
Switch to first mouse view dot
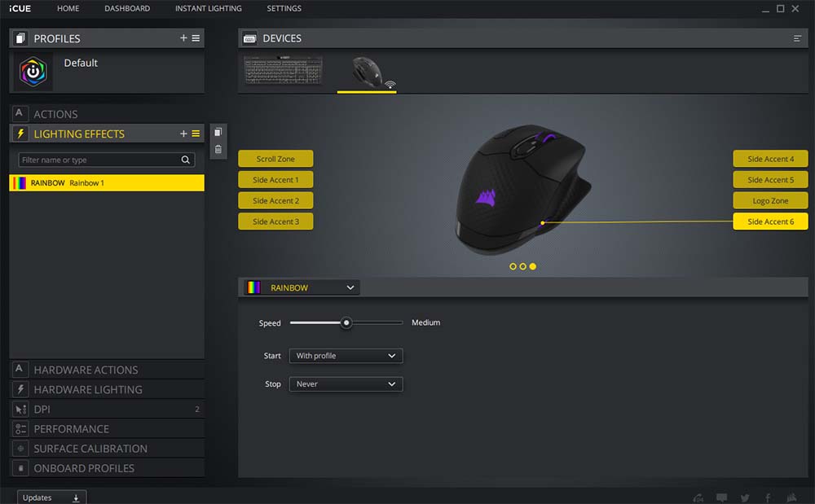(513, 266)
